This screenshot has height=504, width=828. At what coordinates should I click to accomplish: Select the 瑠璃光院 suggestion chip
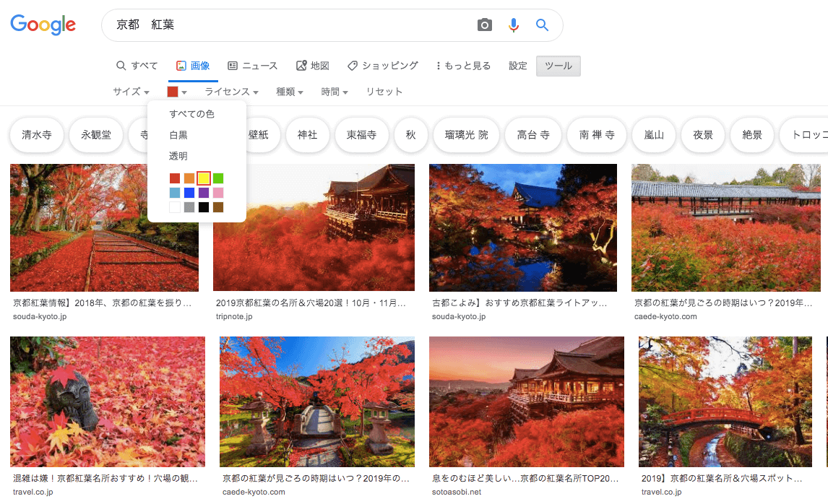pyautogui.click(x=466, y=135)
